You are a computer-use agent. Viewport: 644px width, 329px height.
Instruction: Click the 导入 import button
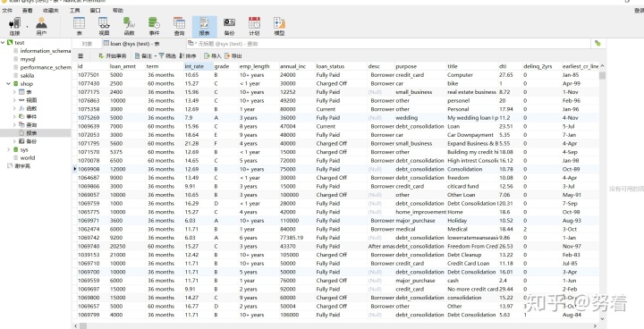coord(213,55)
